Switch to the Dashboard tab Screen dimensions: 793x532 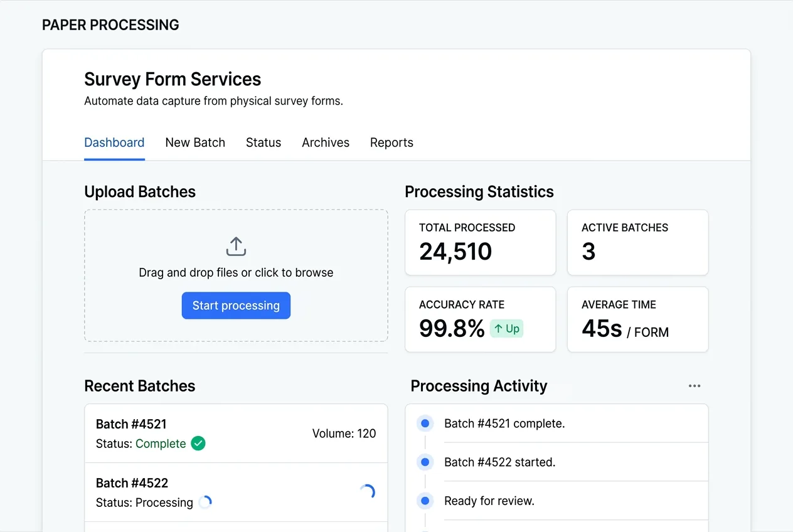click(x=114, y=142)
